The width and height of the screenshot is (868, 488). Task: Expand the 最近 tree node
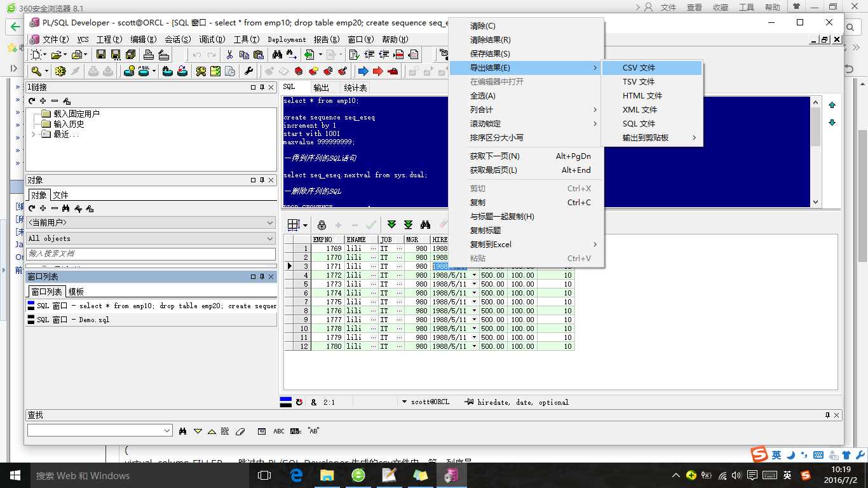click(x=34, y=135)
